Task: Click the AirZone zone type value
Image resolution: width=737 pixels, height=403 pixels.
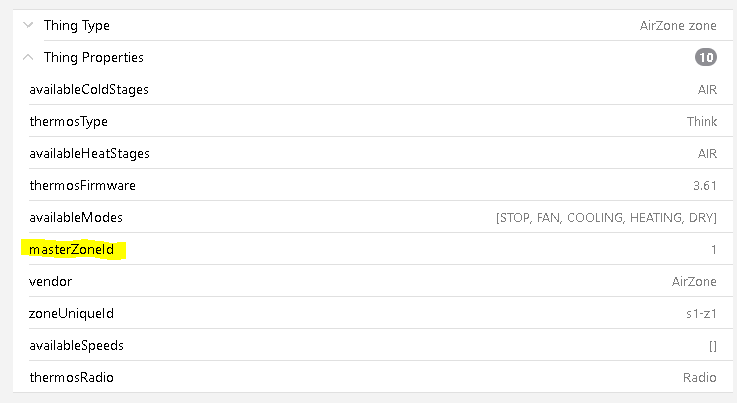Action: (678, 26)
